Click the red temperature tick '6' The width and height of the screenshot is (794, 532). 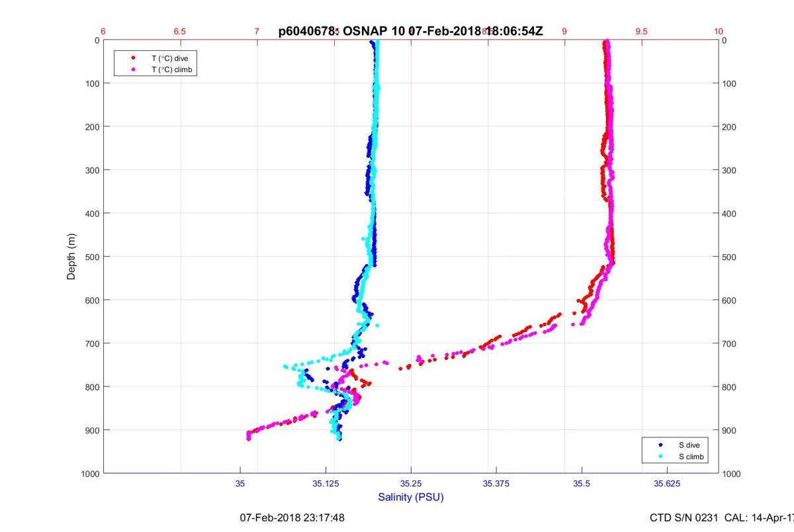pyautogui.click(x=103, y=31)
